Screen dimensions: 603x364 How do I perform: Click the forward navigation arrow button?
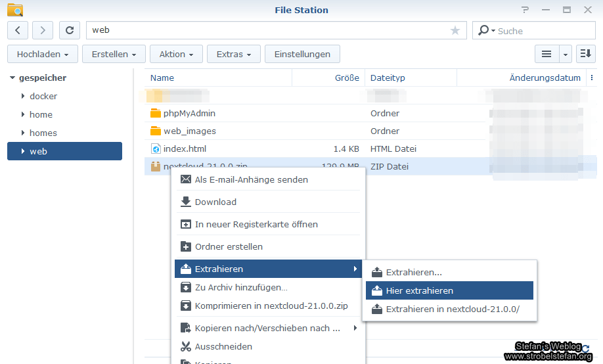[42, 30]
